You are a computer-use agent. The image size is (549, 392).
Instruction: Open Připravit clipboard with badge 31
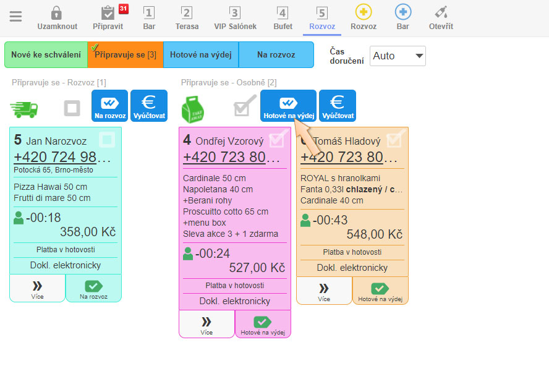108,13
